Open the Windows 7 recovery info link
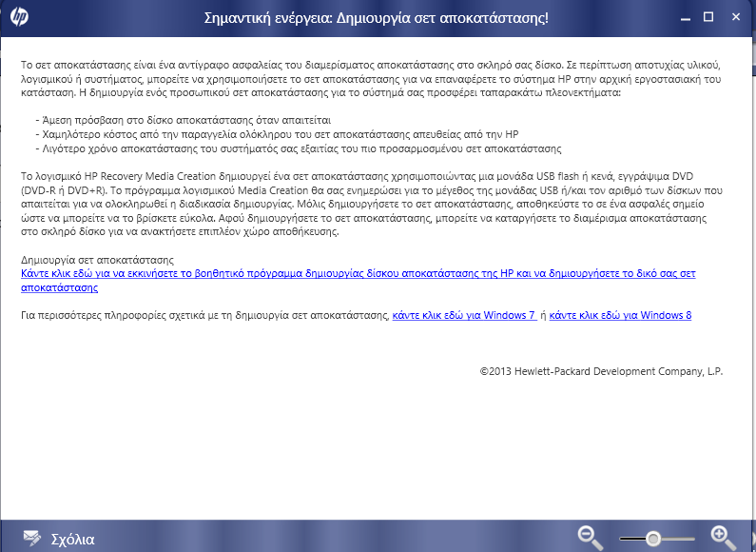The height and width of the screenshot is (552, 756). 464,315
